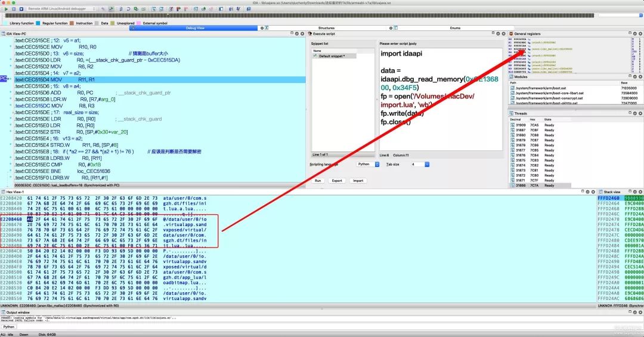Image resolution: width=644 pixels, height=337 pixels.
Task: Pause the debugged process
Action: coord(13,10)
